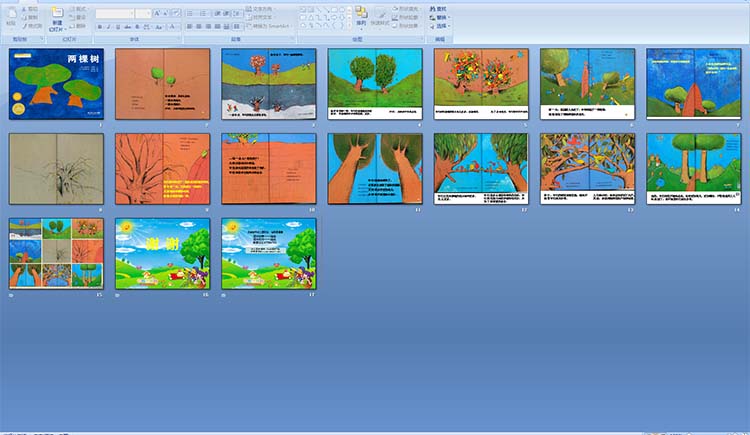Click the Numbering list icon
Screen dimensions: 750x435
click(203, 13)
